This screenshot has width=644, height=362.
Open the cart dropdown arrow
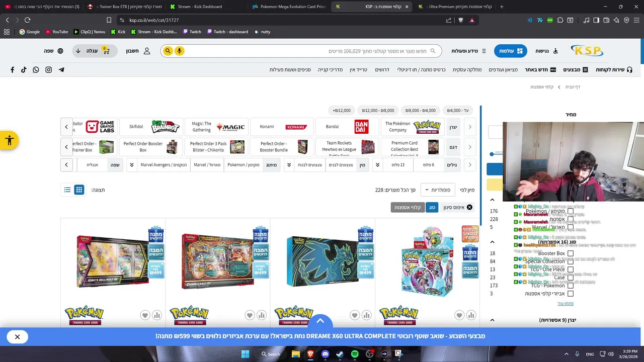click(x=78, y=51)
